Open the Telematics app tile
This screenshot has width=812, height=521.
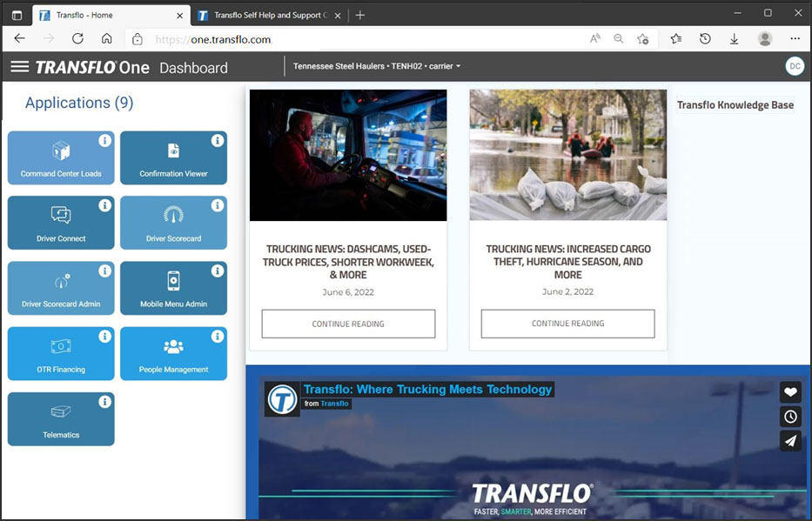[61, 419]
